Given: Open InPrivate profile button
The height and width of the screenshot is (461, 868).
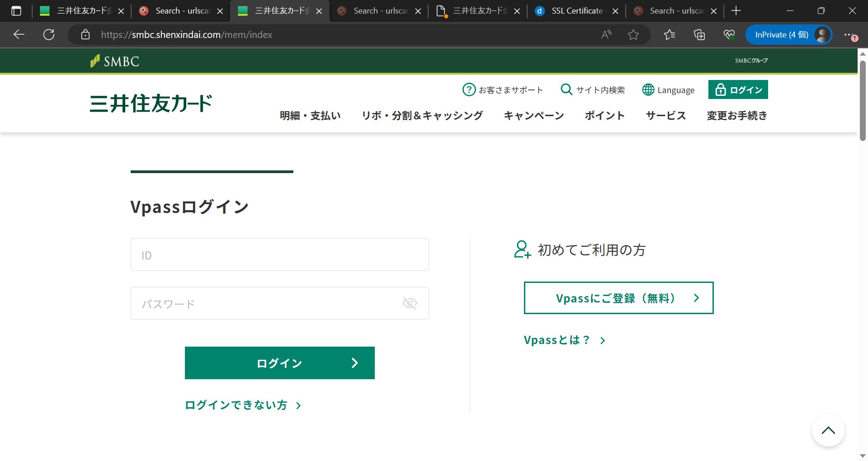Looking at the screenshot, I should [x=789, y=34].
